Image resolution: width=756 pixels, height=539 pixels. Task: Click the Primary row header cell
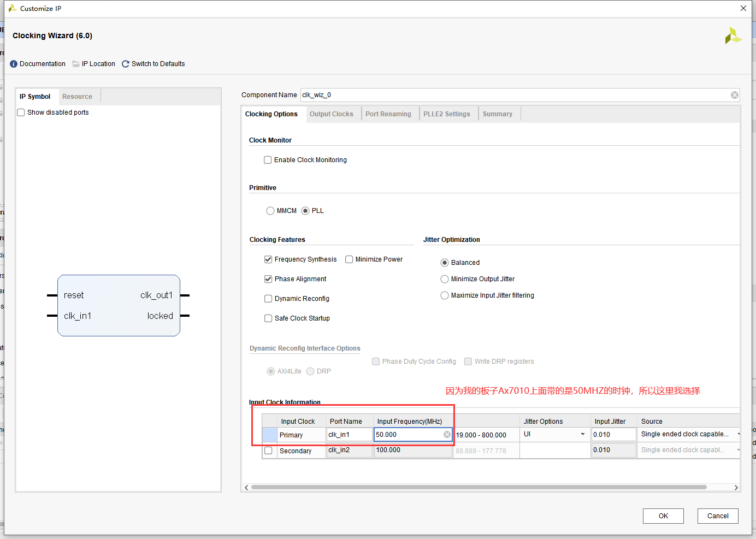(x=270, y=435)
